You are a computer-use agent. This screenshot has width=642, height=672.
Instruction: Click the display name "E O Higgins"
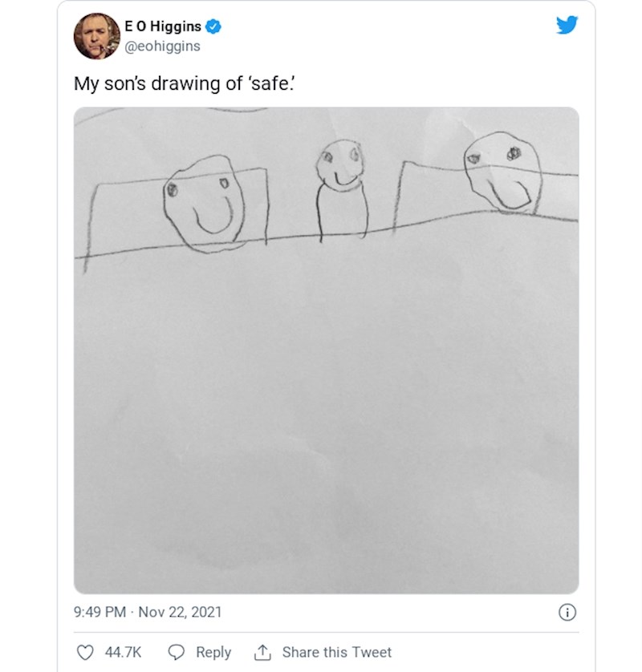coord(164,26)
